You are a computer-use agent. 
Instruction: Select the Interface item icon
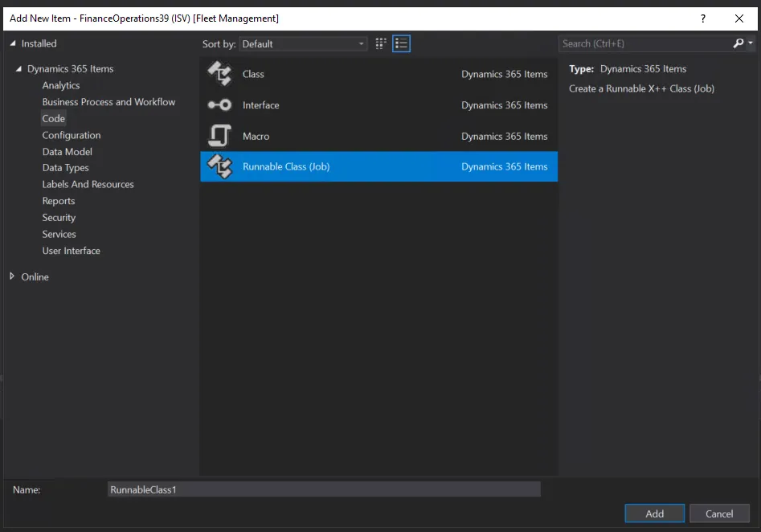pos(220,104)
